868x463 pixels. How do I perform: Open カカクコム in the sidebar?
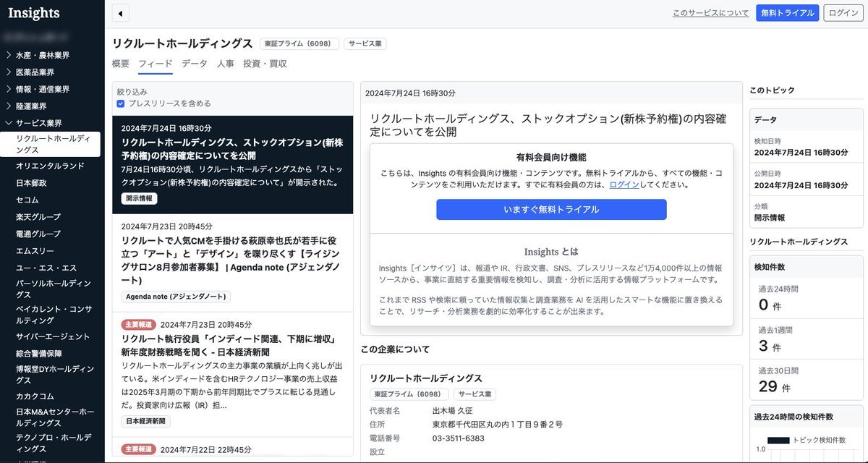35,396
